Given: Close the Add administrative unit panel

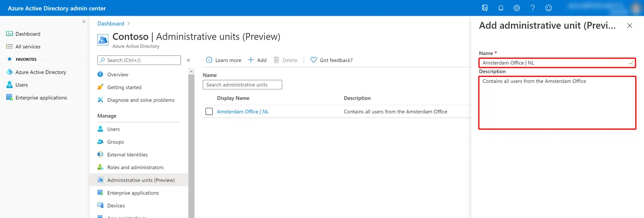Looking at the screenshot, I should [x=630, y=26].
